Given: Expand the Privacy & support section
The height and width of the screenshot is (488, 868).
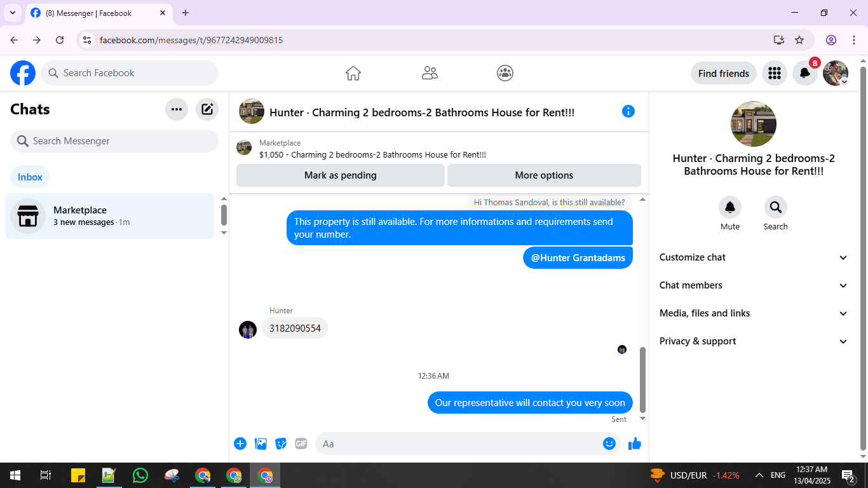Looking at the screenshot, I should pos(754,341).
